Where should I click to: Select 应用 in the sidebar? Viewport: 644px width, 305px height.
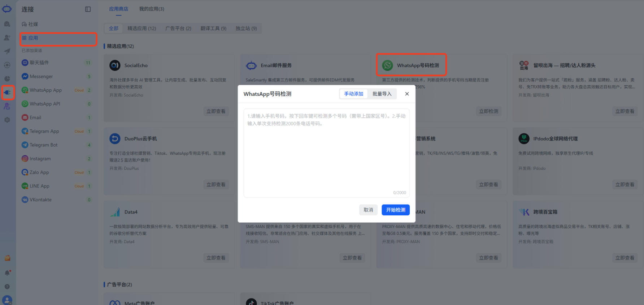pos(58,38)
